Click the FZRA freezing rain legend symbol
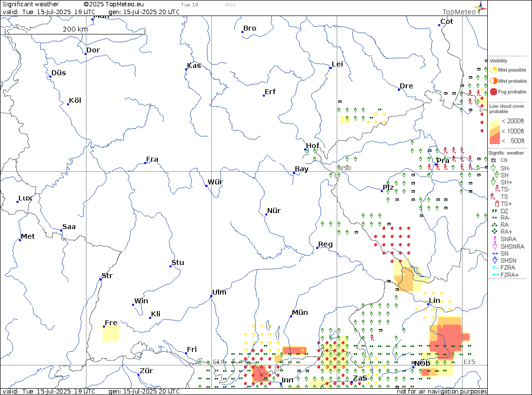This screenshot has width=532, height=395. 495,268
